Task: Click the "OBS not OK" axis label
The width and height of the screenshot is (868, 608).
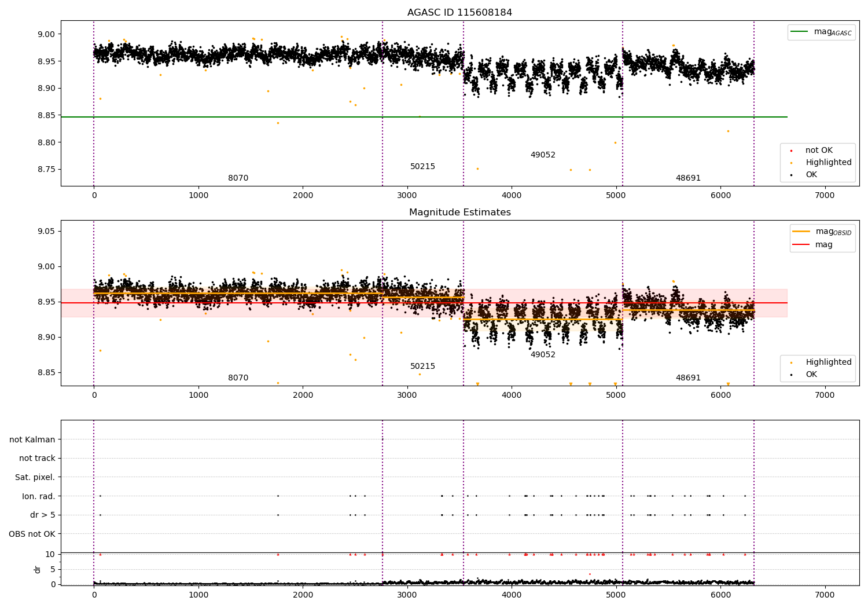Action: 32,534
